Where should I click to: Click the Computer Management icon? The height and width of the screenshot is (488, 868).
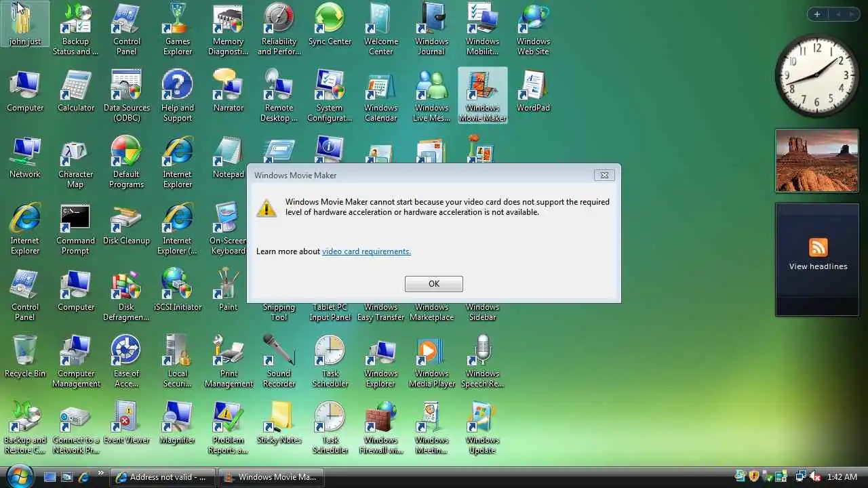click(x=76, y=361)
